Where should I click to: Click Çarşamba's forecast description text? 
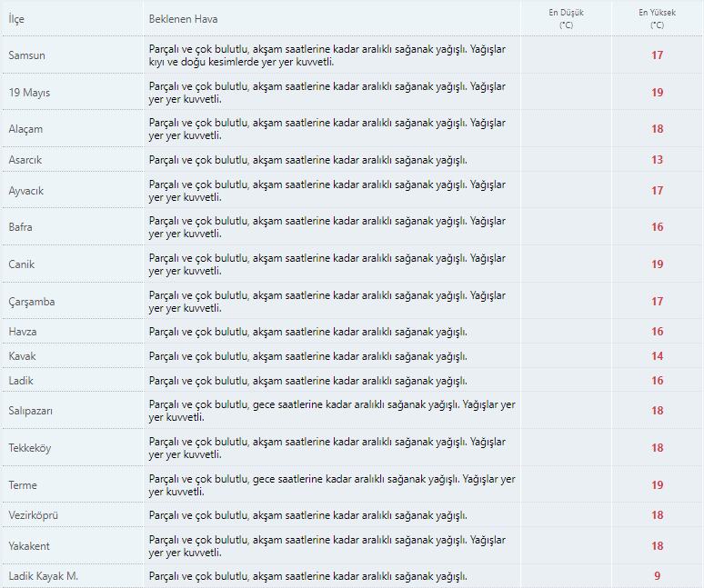click(x=327, y=302)
